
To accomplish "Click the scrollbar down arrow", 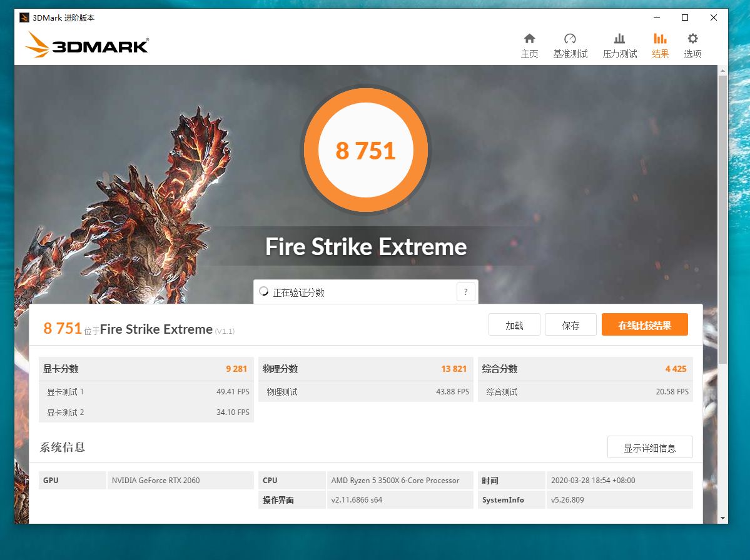I will pyautogui.click(x=722, y=518).
